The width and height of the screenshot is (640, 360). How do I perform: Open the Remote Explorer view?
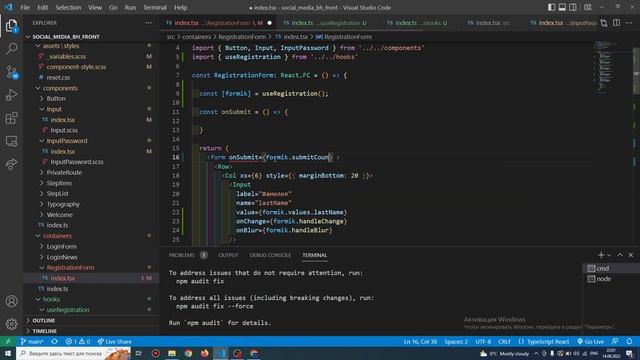coord(11,141)
